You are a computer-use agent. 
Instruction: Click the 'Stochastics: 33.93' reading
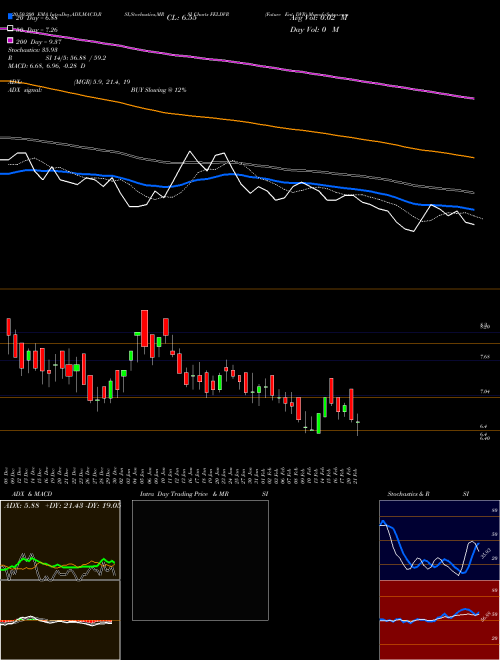tap(33, 50)
